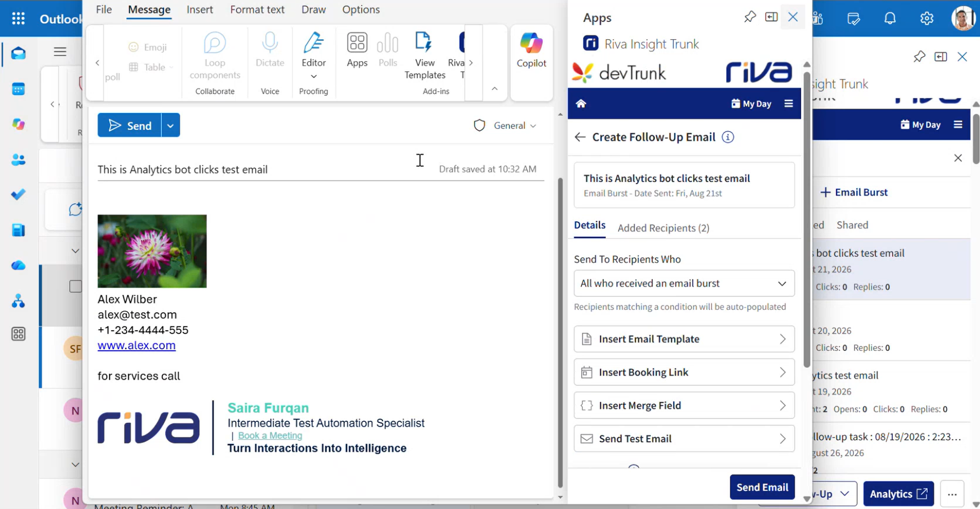Open Calendar in the Outlook sidebar
This screenshot has height=509, width=980.
pyautogui.click(x=18, y=89)
